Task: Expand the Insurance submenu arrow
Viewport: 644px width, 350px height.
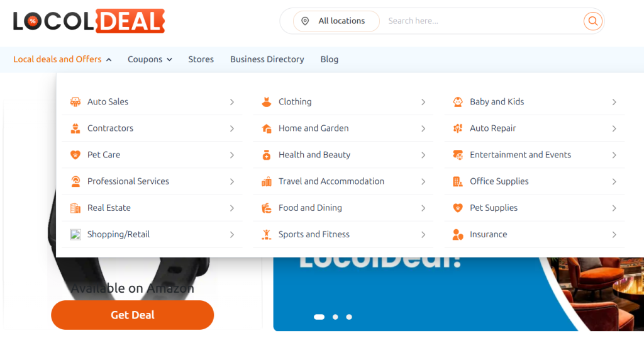Action: pyautogui.click(x=614, y=234)
